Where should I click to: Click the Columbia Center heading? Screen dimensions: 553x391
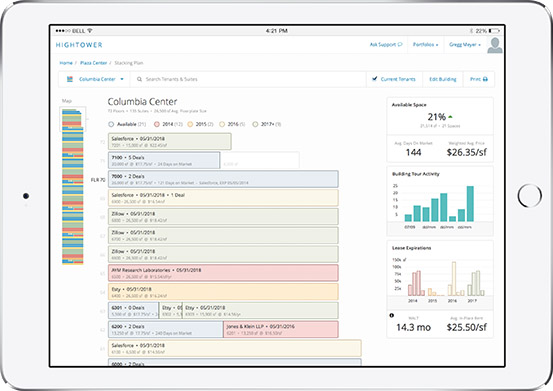142,102
